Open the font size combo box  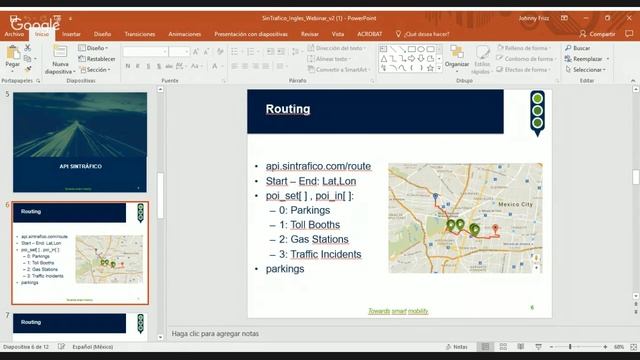pyautogui.click(x=179, y=51)
